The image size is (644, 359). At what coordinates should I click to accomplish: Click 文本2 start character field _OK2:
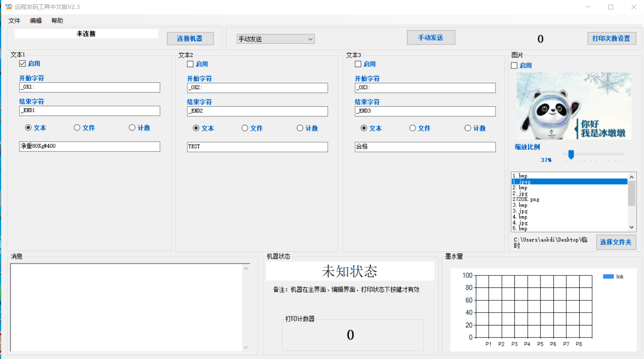(x=258, y=88)
